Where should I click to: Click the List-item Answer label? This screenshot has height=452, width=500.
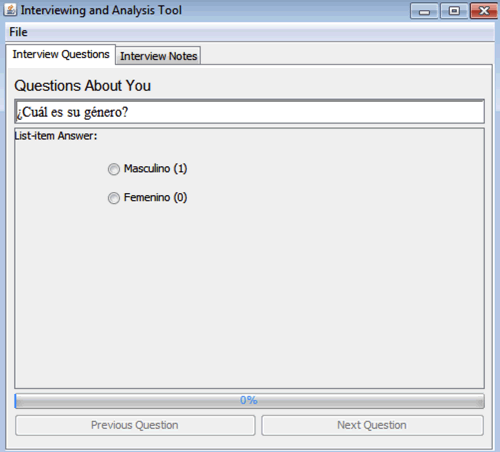point(56,136)
